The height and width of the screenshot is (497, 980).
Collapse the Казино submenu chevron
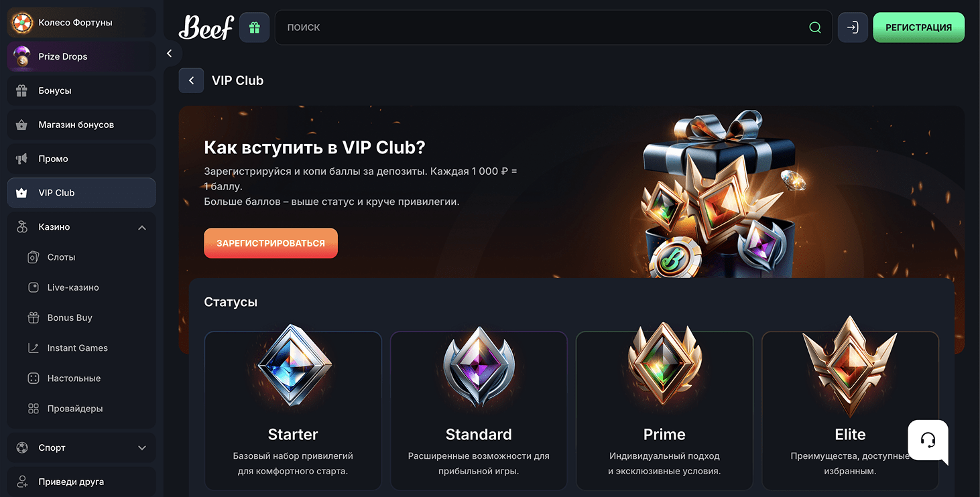pos(142,228)
